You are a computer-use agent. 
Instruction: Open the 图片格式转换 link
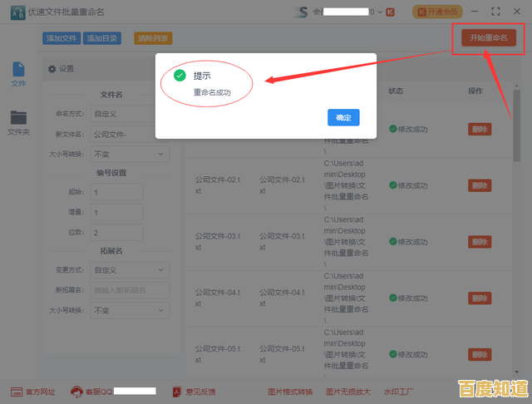(x=289, y=392)
